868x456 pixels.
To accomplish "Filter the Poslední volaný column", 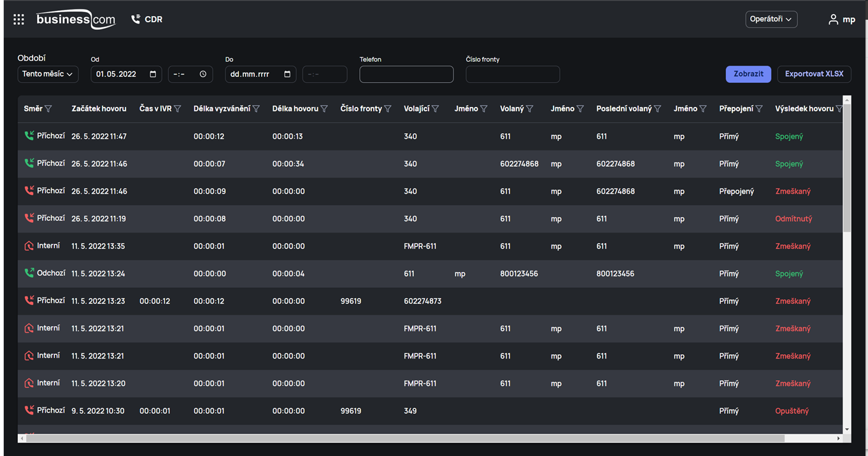I will pyautogui.click(x=658, y=109).
